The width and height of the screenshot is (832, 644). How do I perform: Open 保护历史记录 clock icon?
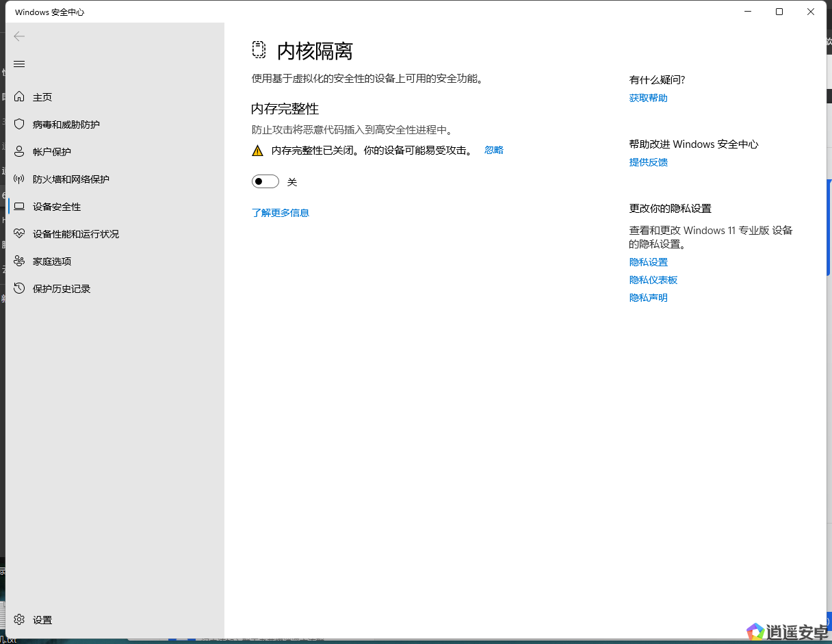tap(19, 289)
